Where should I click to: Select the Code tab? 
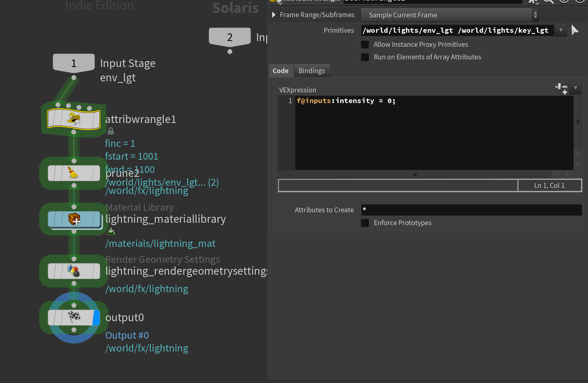pyautogui.click(x=281, y=71)
